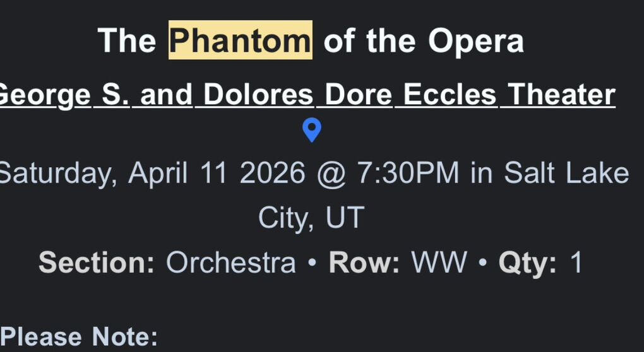The image size is (644, 352).
Task: Click the Row label
Action: pyautogui.click(x=364, y=262)
